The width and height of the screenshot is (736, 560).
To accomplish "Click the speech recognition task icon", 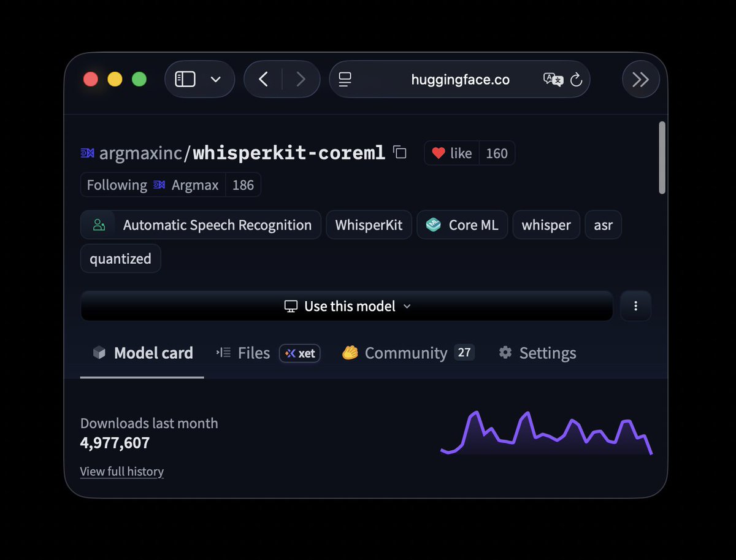I will coord(99,224).
